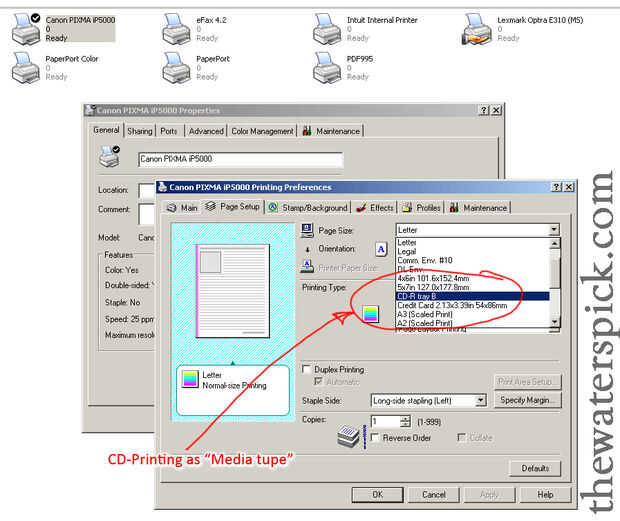Click the Printing Preferences title bar printer icon
This screenshot has width=620, height=521.
click(x=162, y=187)
